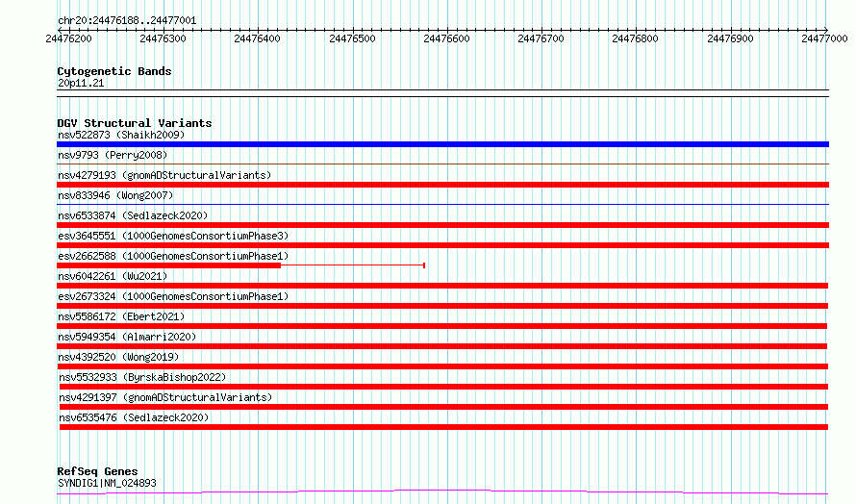This screenshot has height=504, width=856.
Task: Select the 20p11.21 band label
Action: [x=81, y=83]
